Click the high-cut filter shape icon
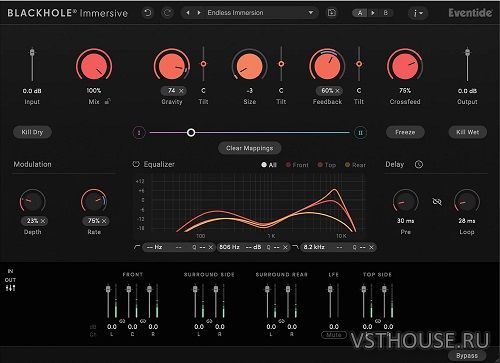 tap(295, 247)
